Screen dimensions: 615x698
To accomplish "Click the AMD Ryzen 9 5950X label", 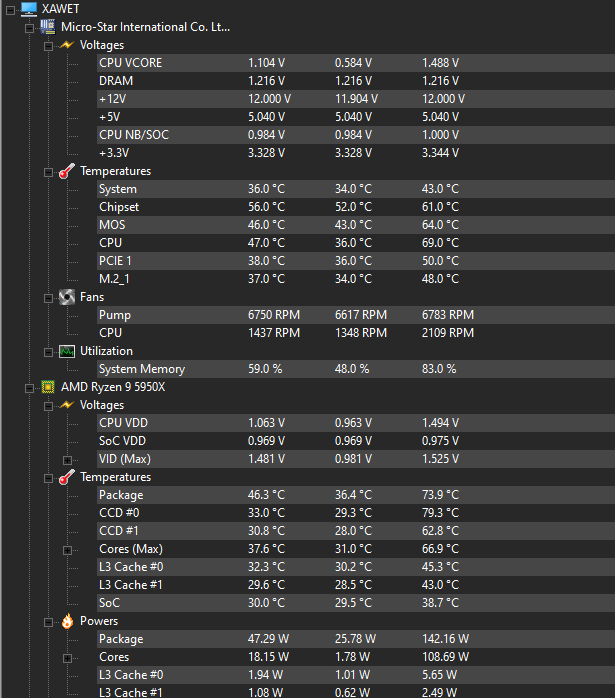I will click(x=113, y=387).
